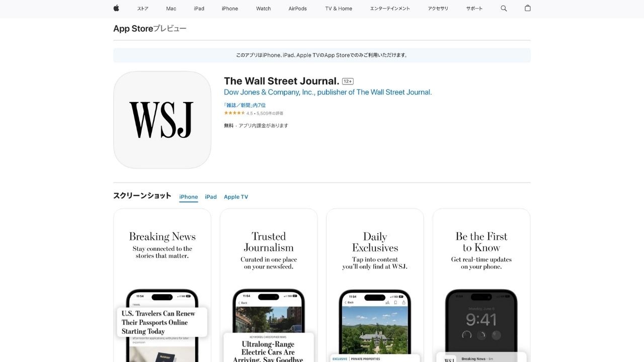Open the アクセサリ menu item
This screenshot has width=644, height=362.
pyautogui.click(x=438, y=9)
